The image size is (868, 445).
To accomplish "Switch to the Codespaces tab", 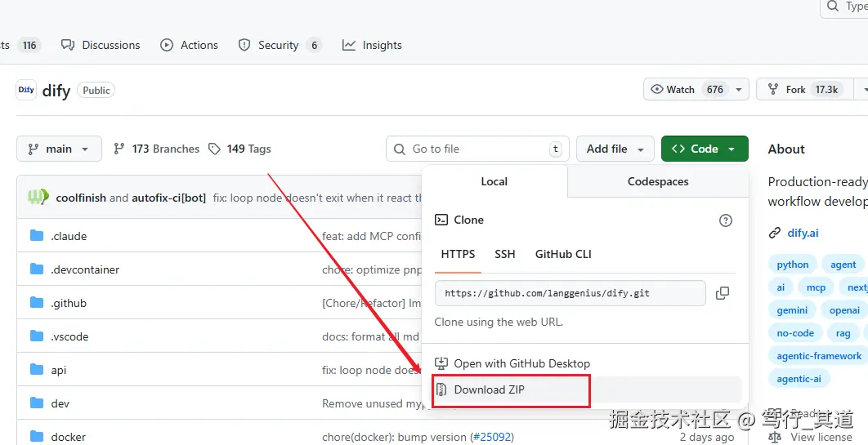I will click(658, 181).
